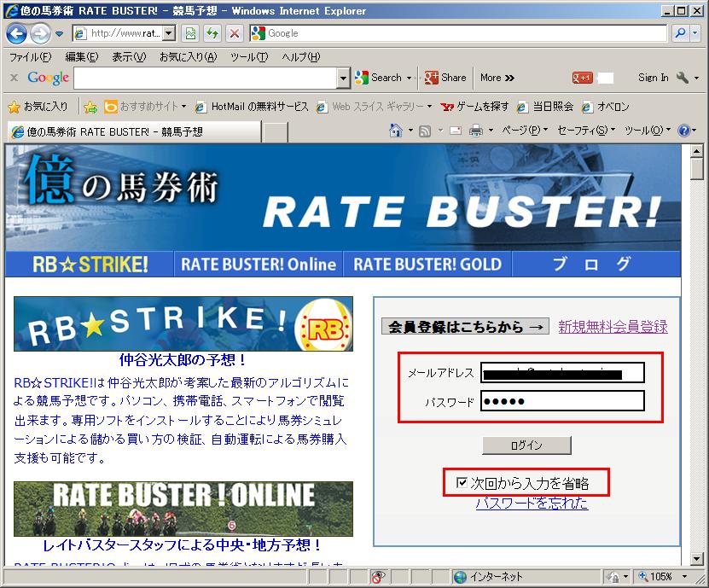The width and height of the screenshot is (709, 588).
Task: Open Google toolbar wrench settings
Action: (x=683, y=78)
